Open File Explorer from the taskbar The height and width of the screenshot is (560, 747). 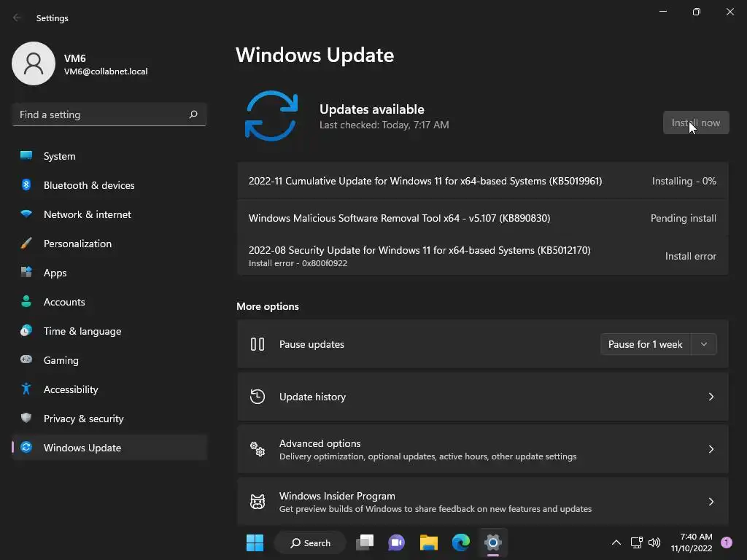coord(429,542)
